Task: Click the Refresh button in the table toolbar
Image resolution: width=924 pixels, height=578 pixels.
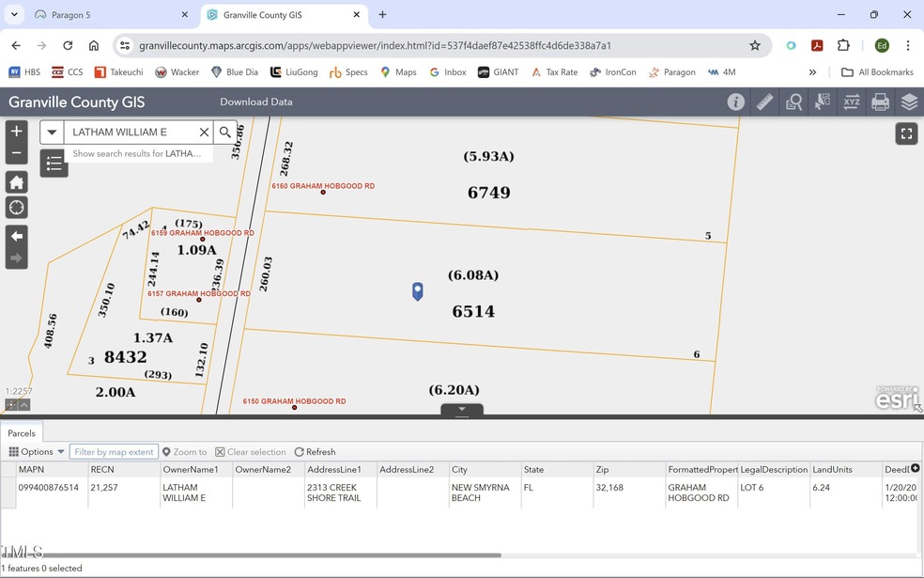Action: click(x=315, y=451)
